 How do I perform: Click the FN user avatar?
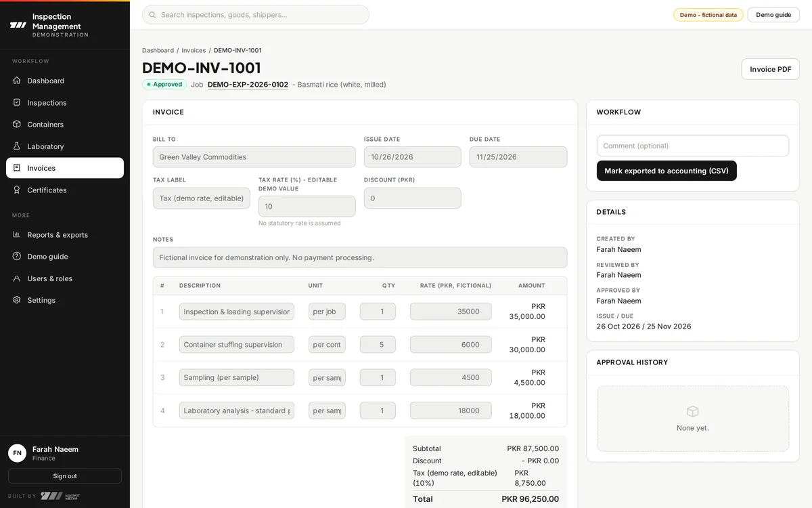pyautogui.click(x=17, y=453)
